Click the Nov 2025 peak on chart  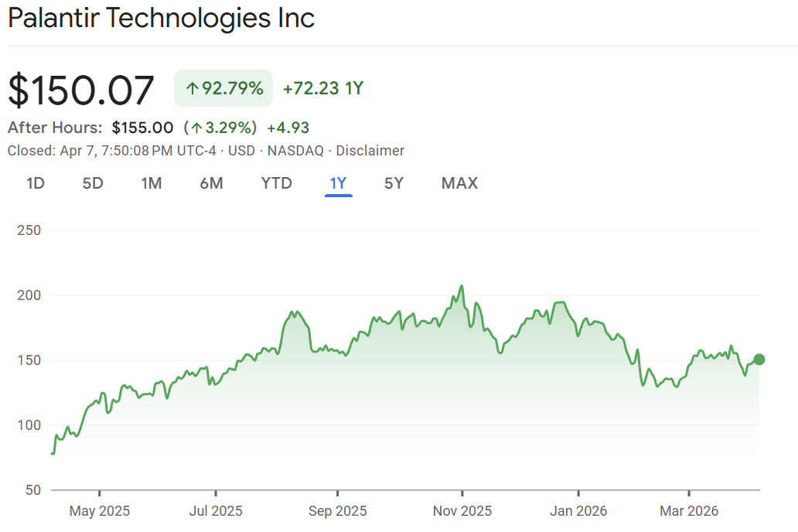coord(462,286)
